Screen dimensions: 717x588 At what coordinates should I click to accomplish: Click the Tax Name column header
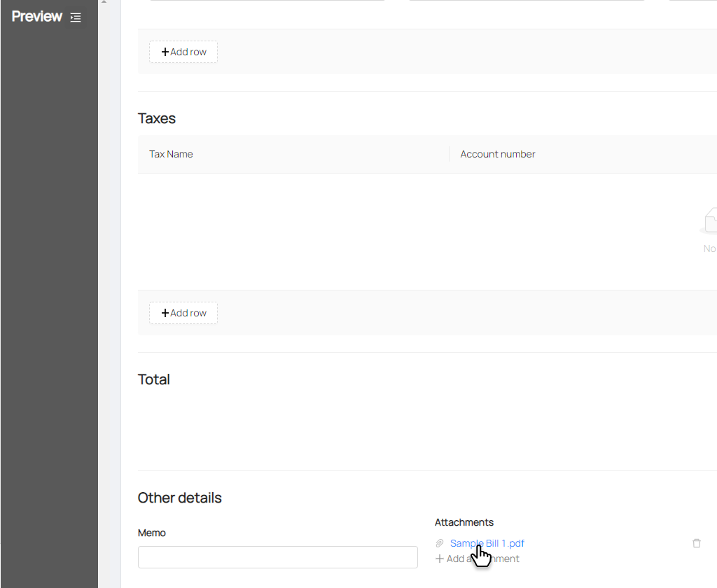(171, 154)
